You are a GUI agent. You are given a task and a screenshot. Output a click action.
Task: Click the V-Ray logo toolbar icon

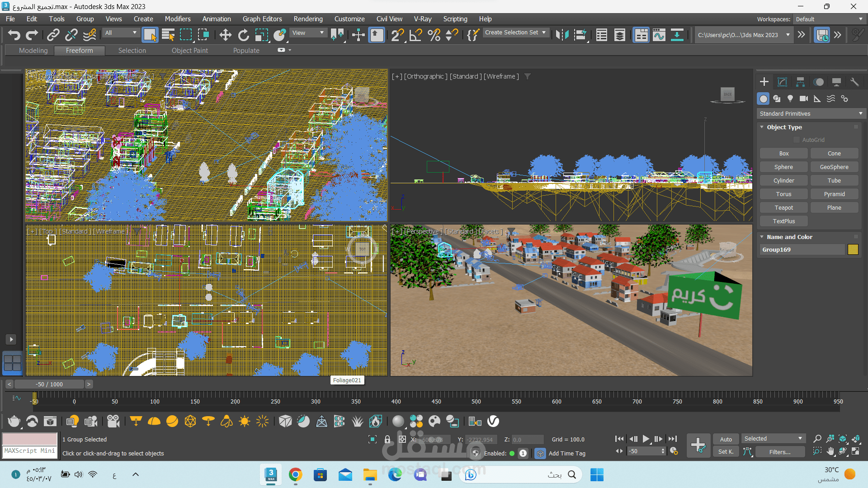click(493, 422)
